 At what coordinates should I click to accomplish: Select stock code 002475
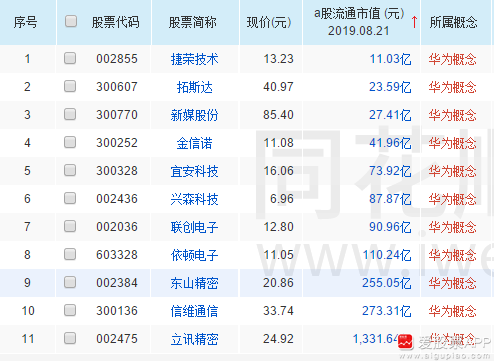[x=117, y=339]
